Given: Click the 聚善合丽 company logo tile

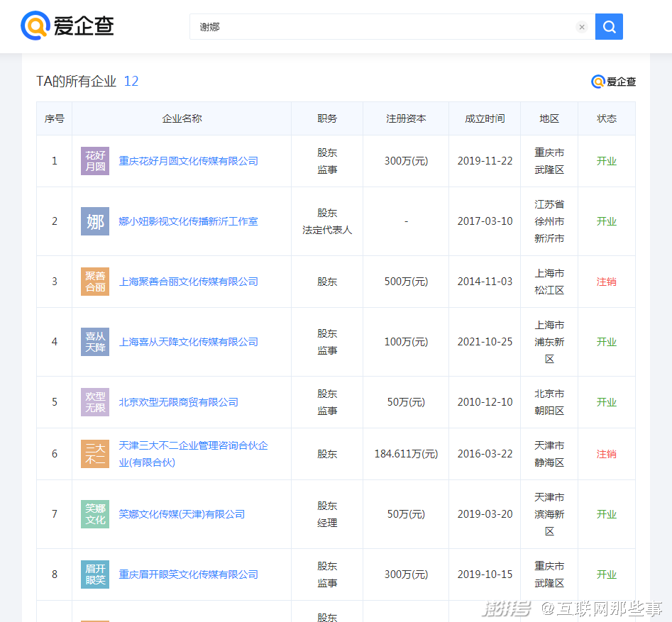Looking at the screenshot, I should (95, 282).
